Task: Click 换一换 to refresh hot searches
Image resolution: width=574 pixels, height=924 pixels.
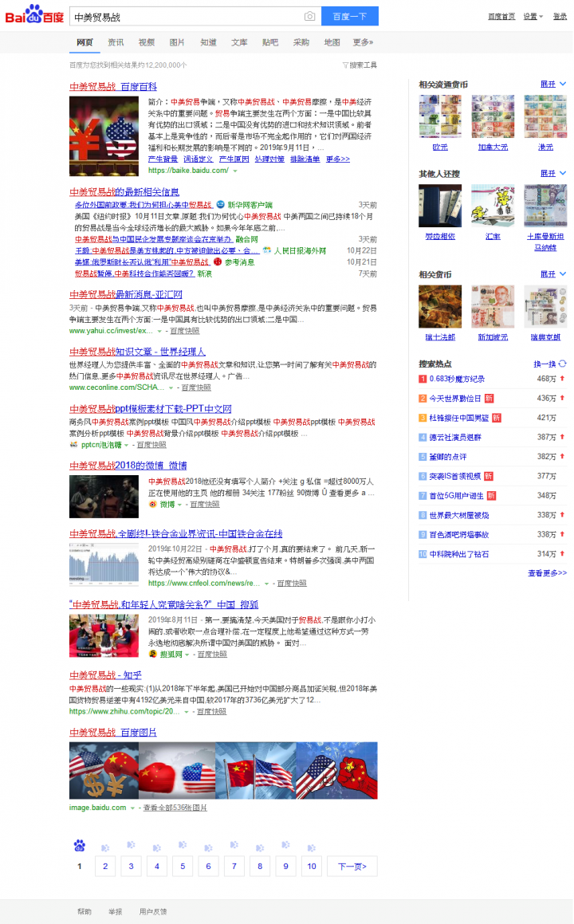Action: click(x=545, y=364)
